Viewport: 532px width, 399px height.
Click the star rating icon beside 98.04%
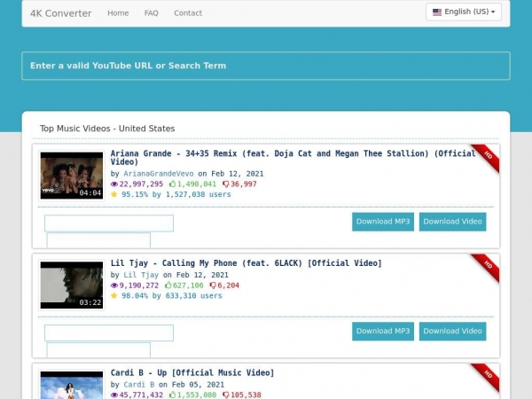tap(114, 295)
